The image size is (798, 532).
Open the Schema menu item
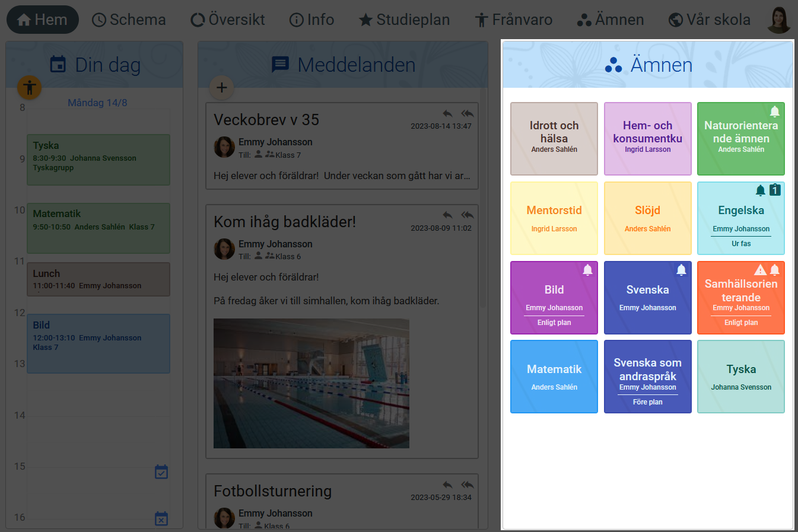[129, 20]
